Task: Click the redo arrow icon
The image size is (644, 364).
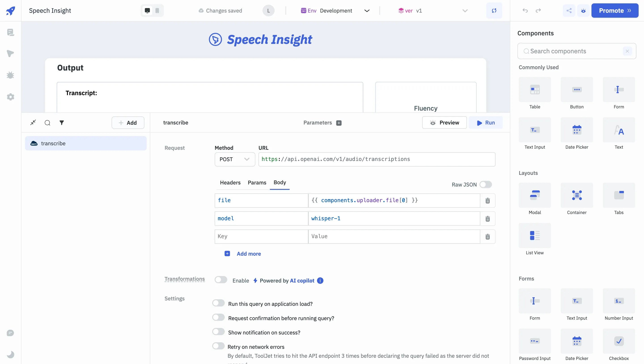Action: [x=538, y=11]
